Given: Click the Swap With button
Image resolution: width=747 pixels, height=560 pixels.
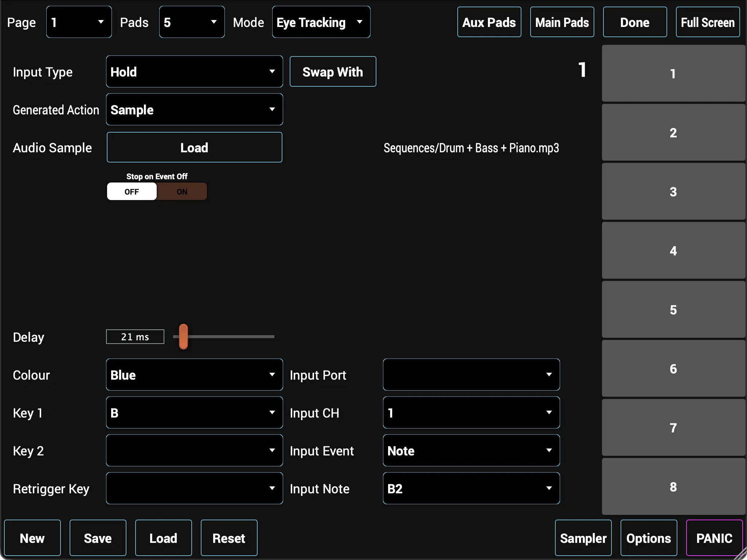Looking at the screenshot, I should (333, 72).
